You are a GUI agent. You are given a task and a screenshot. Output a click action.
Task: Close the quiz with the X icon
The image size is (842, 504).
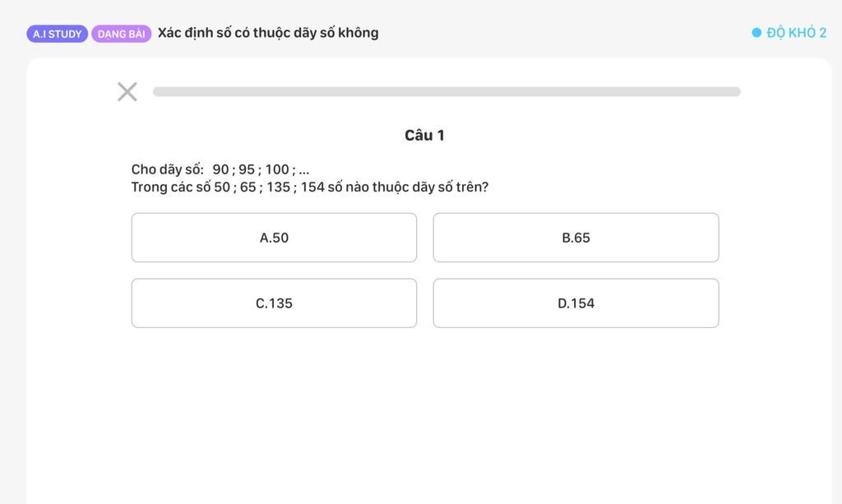click(x=127, y=92)
